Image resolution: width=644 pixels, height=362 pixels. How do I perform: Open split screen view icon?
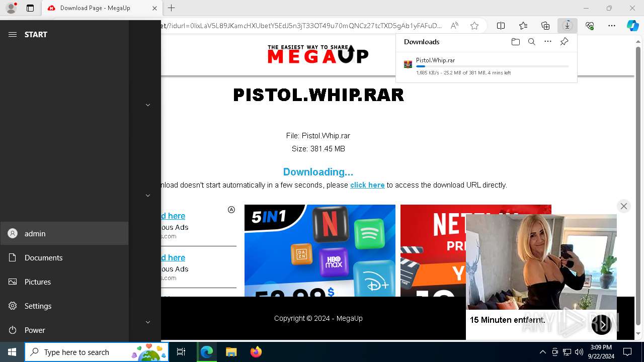point(501,26)
